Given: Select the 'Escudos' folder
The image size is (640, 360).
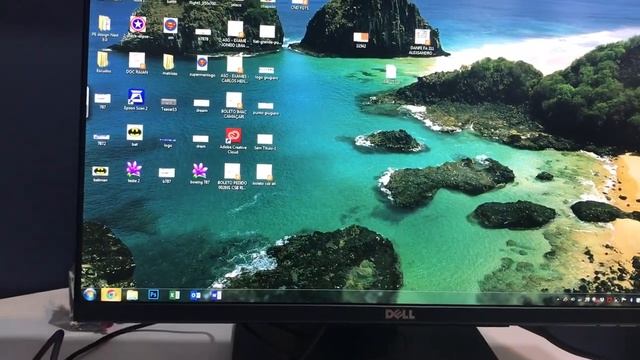Looking at the screenshot, I should [103, 62].
